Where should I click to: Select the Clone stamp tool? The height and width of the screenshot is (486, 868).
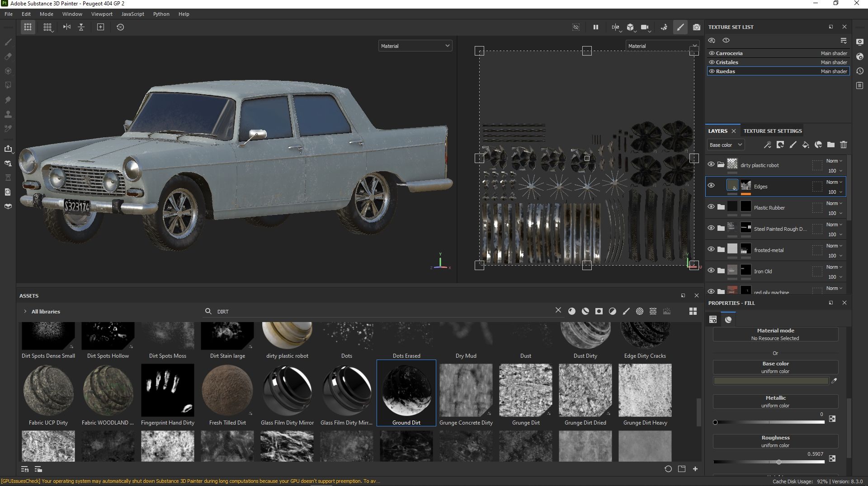point(8,114)
